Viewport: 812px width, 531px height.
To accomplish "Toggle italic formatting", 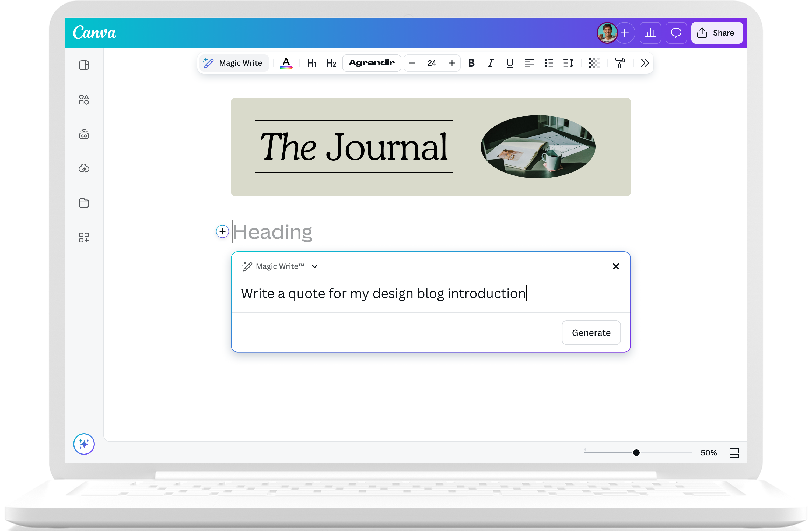I will pos(491,63).
